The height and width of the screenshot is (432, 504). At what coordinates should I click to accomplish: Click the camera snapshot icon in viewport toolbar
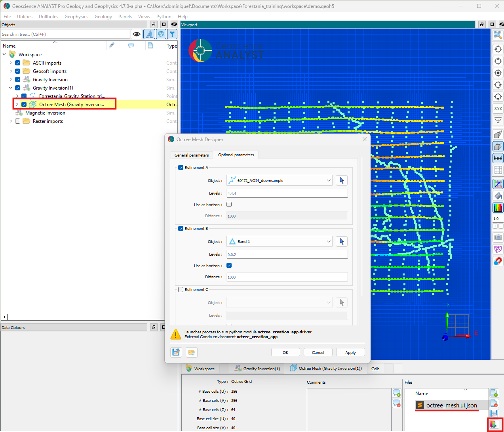pos(498,237)
